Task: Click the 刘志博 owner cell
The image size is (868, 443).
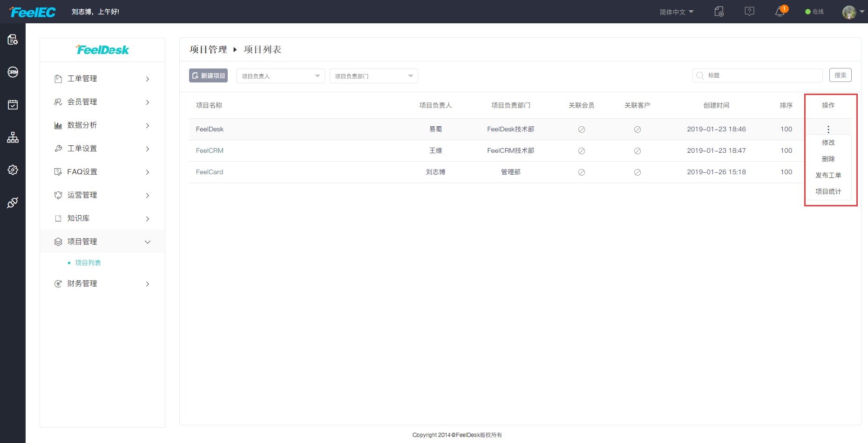Action: (435, 172)
